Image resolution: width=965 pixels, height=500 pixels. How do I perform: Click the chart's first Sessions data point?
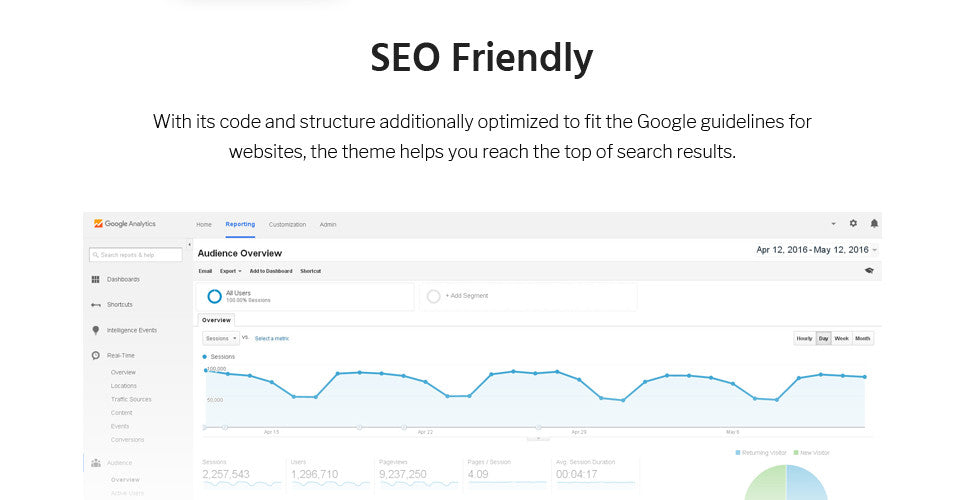click(x=206, y=371)
